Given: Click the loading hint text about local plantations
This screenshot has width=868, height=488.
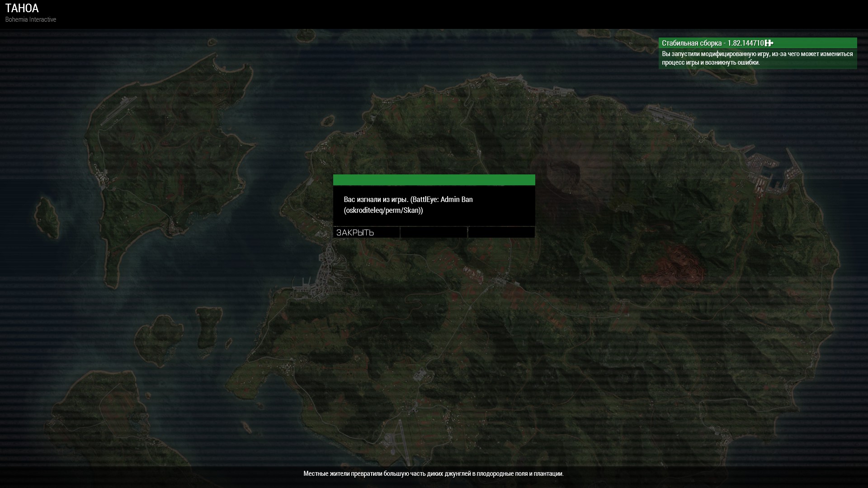Looking at the screenshot, I should (x=434, y=474).
